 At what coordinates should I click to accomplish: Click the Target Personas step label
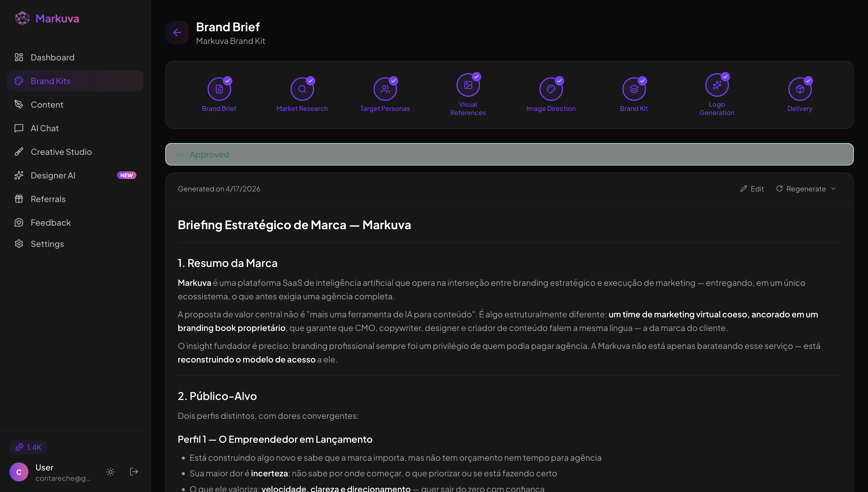click(x=385, y=109)
